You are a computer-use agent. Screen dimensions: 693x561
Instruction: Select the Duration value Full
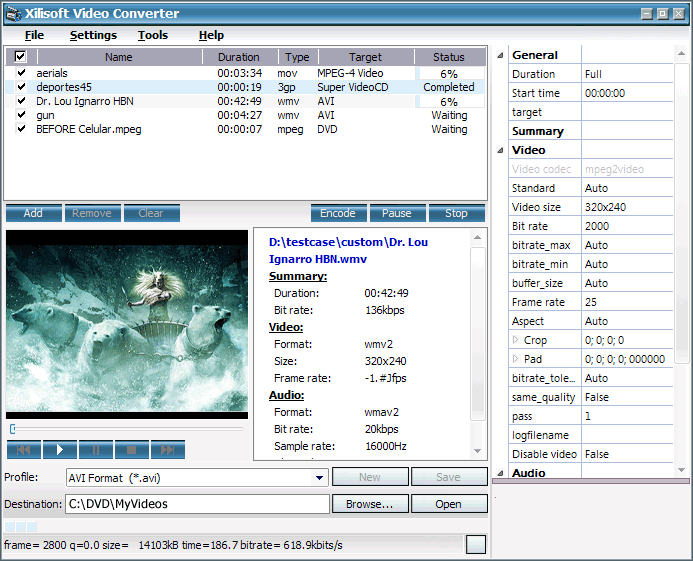point(593,74)
